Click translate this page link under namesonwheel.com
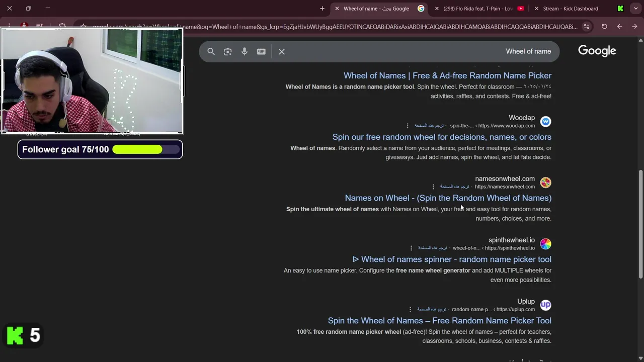Viewport: 644px width, 362px height. (x=455, y=187)
